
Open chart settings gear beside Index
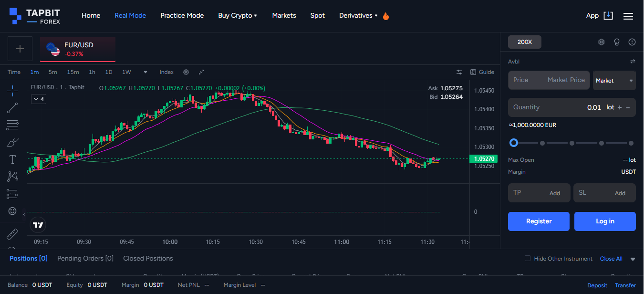coord(186,72)
